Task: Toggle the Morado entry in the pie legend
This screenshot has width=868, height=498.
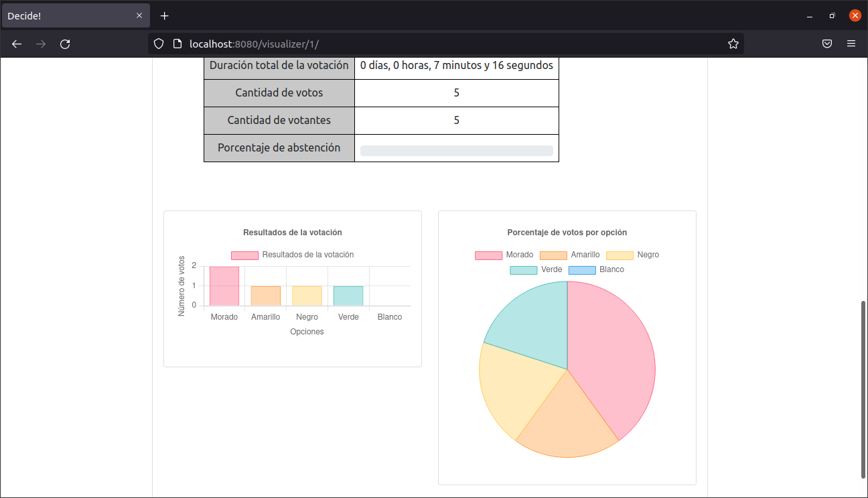Action: (x=519, y=255)
